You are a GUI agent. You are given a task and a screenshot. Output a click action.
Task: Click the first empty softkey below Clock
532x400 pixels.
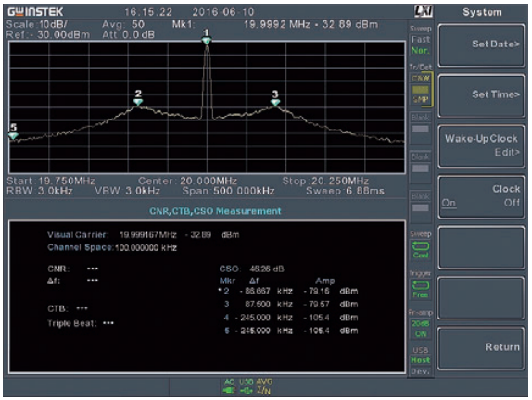click(x=481, y=247)
